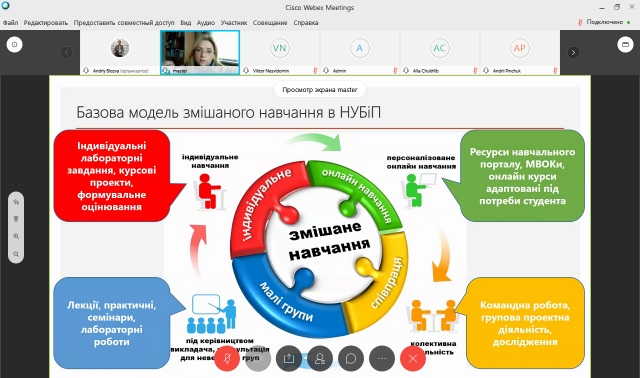Start video using the gray camera button
The height and width of the screenshot is (378, 640).
[258, 358]
